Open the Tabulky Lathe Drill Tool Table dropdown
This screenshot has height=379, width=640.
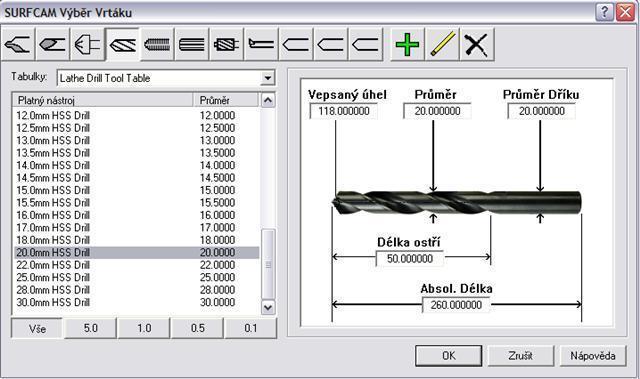click(x=268, y=78)
